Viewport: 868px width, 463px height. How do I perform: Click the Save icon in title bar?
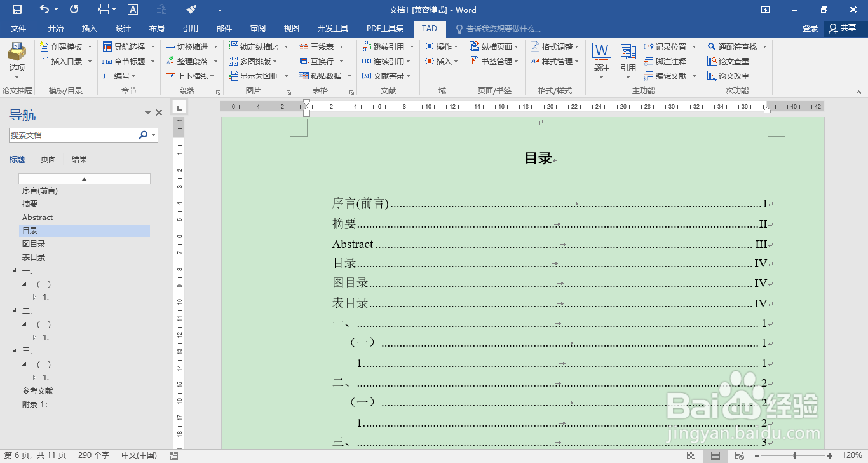17,10
